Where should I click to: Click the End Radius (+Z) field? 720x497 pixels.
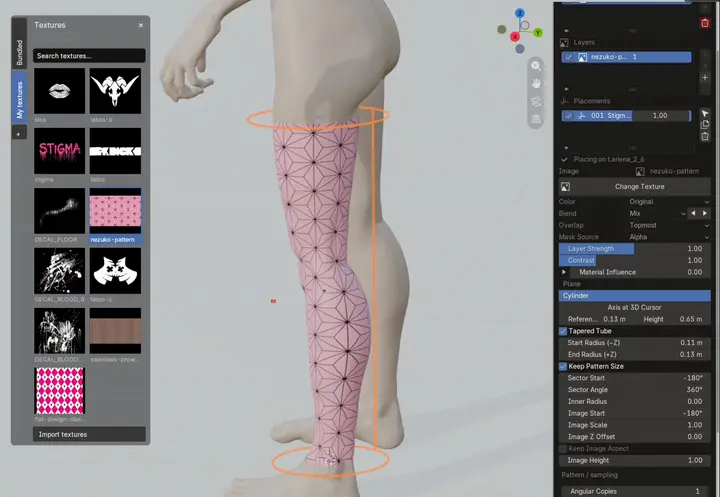tap(635, 355)
